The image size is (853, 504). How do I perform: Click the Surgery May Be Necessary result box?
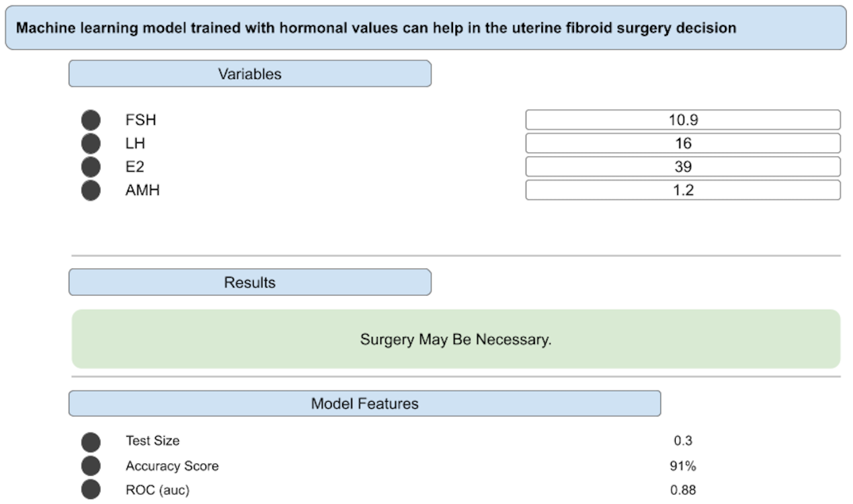(456, 339)
